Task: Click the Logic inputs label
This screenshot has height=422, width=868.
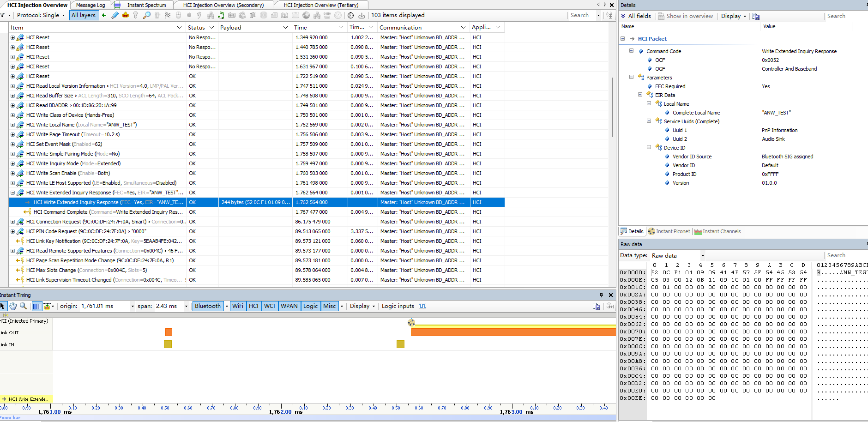Action: pyautogui.click(x=398, y=306)
